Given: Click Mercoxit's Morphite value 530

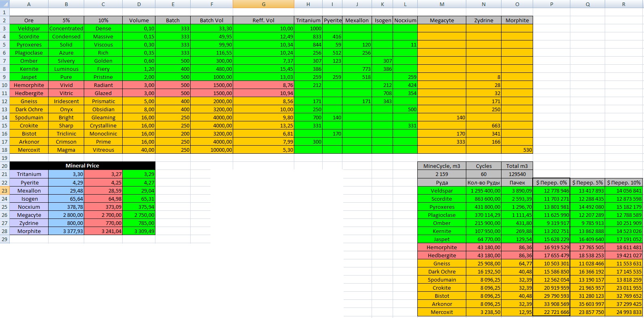Looking at the screenshot, I should (517, 150).
